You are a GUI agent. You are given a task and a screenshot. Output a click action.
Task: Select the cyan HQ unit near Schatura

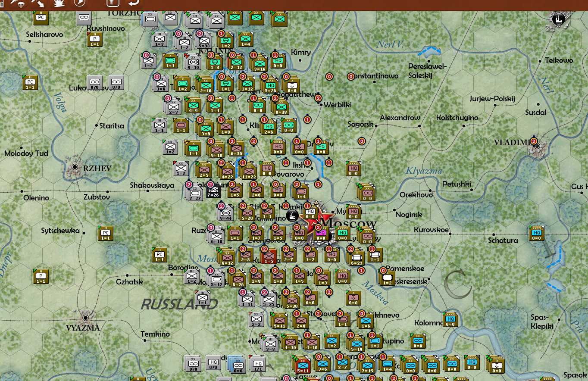click(536, 233)
